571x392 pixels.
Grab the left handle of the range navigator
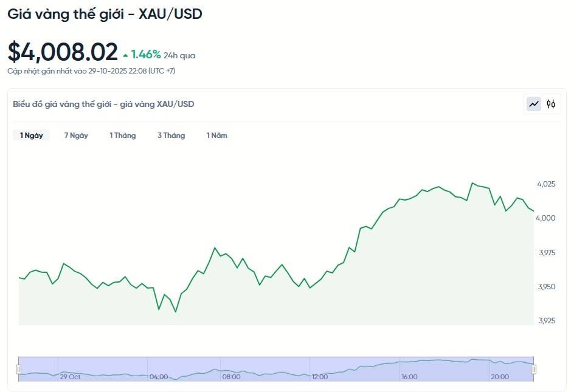pyautogui.click(x=18, y=369)
